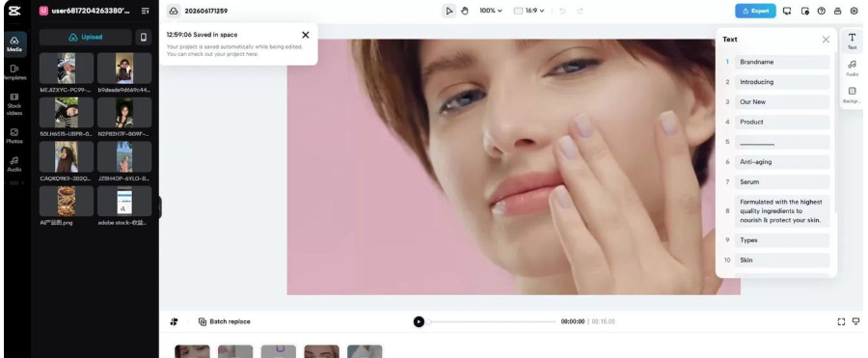Enter fullscreen preview
868x358 pixels.
pyautogui.click(x=841, y=321)
